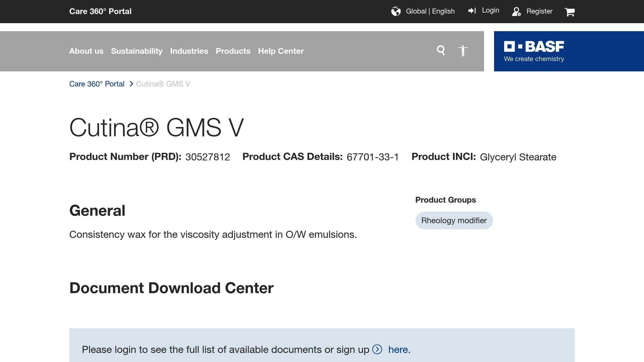Click the BASF logo
Image resolution: width=644 pixels, height=362 pixels.
(x=534, y=51)
